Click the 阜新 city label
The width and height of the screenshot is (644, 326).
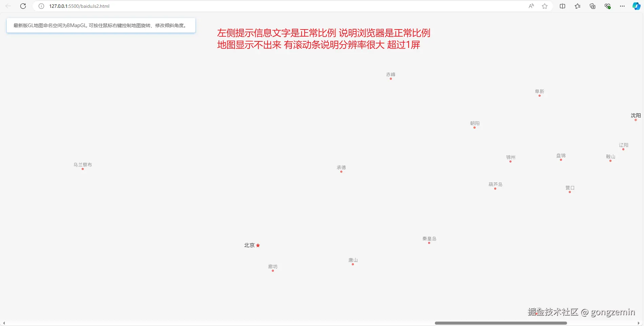click(x=540, y=92)
